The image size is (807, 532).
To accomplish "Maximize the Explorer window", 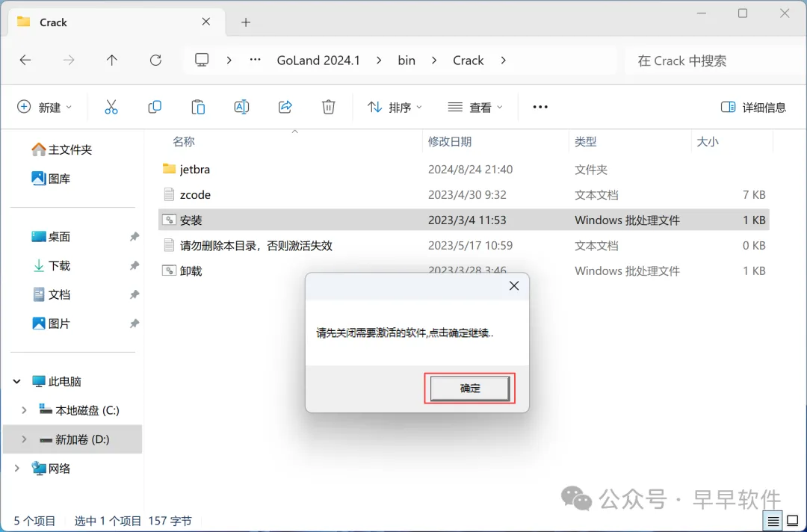I will coord(742,13).
